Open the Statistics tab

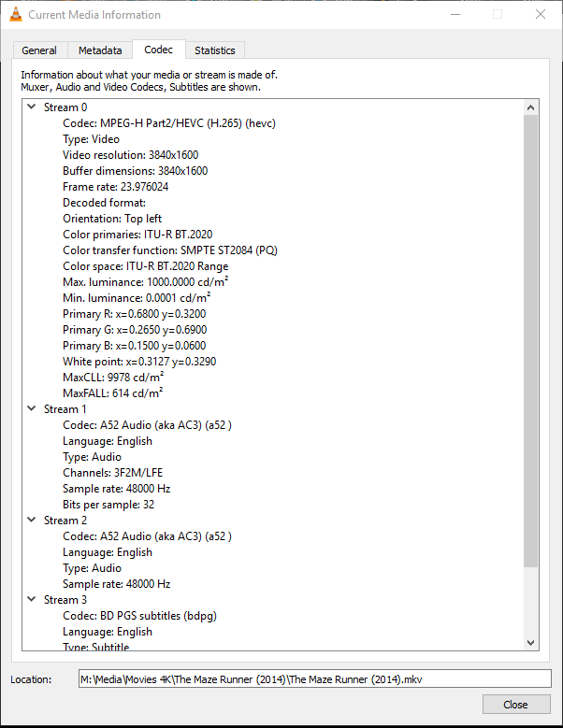click(215, 50)
